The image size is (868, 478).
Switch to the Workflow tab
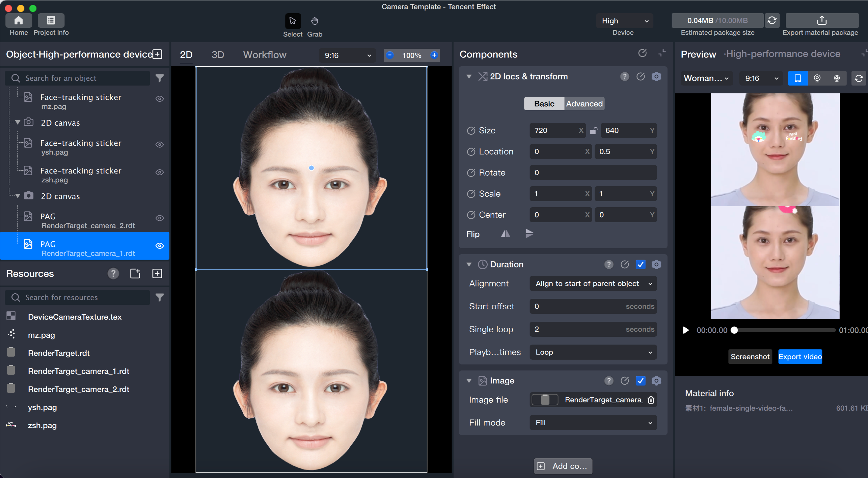click(265, 55)
